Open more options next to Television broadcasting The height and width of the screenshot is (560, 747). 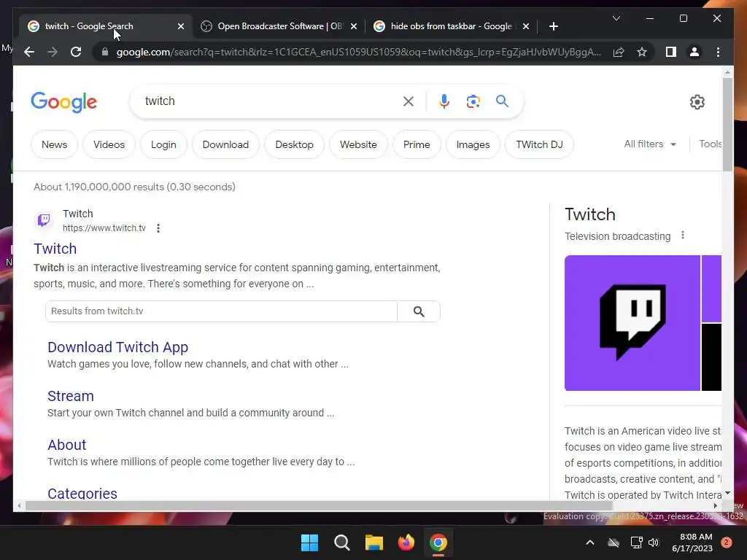683,236
